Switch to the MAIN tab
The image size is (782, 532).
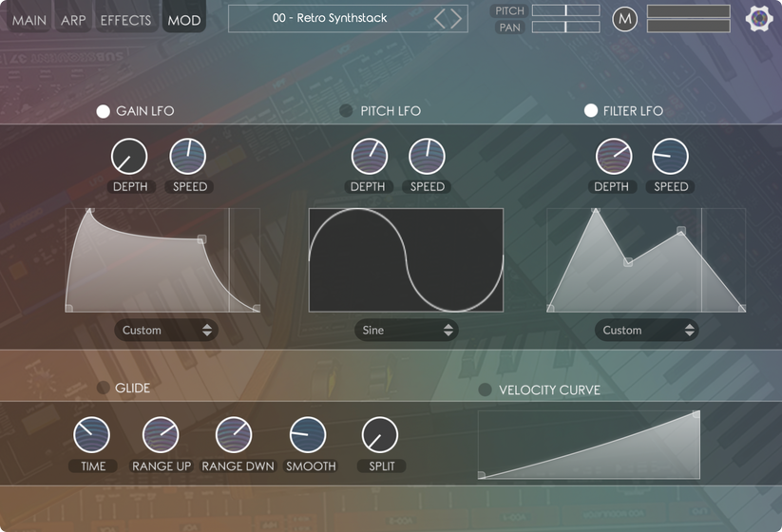pos(29,20)
